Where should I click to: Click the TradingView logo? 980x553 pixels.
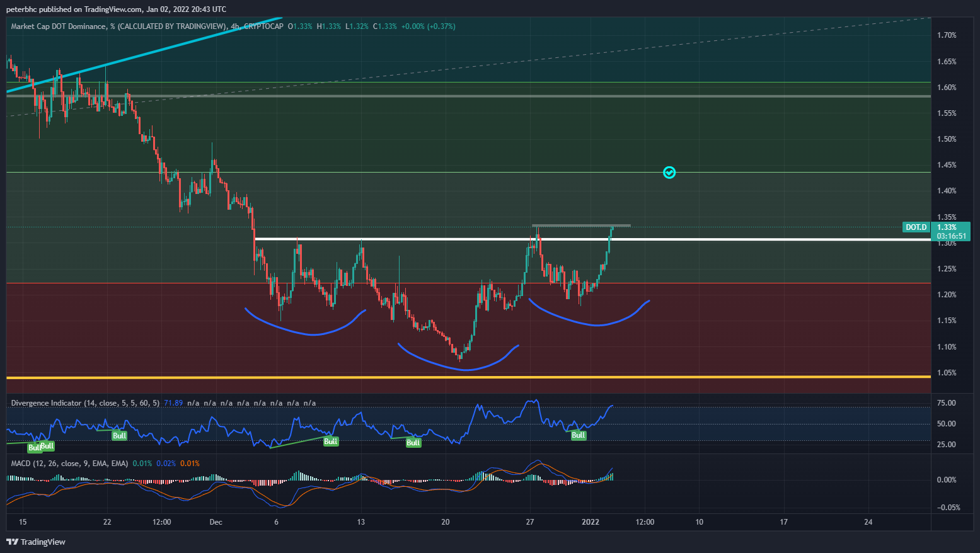pyautogui.click(x=36, y=542)
